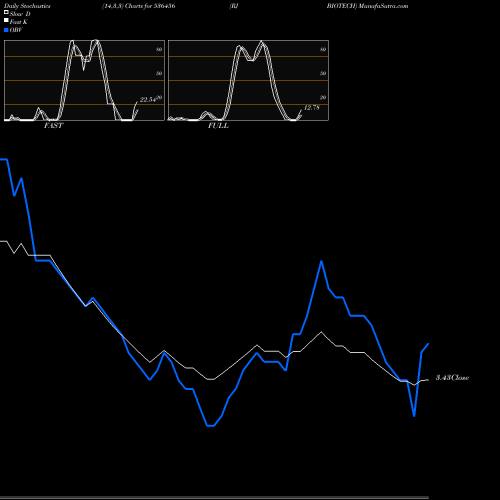Click the 'FAST' chart label
Viewport: 500px width, 500px height.
53,126
